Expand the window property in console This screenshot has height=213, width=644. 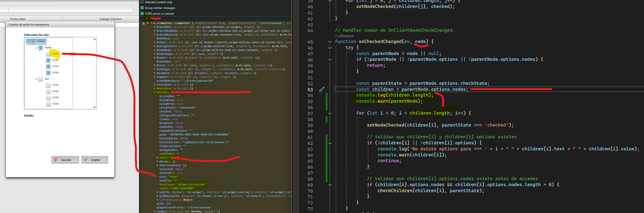coord(155,211)
